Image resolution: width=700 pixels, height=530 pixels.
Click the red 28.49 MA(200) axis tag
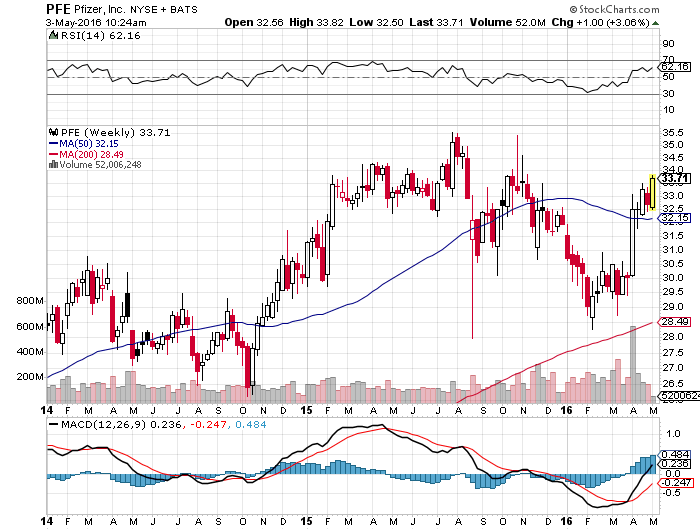[x=675, y=321]
